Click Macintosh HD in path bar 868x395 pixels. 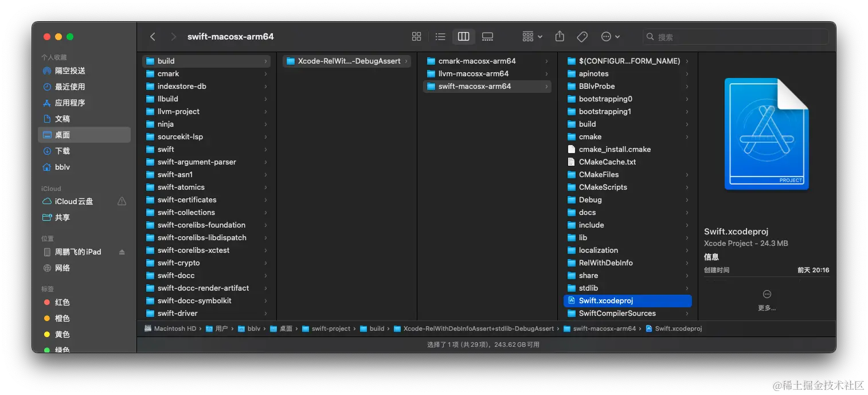(170, 328)
